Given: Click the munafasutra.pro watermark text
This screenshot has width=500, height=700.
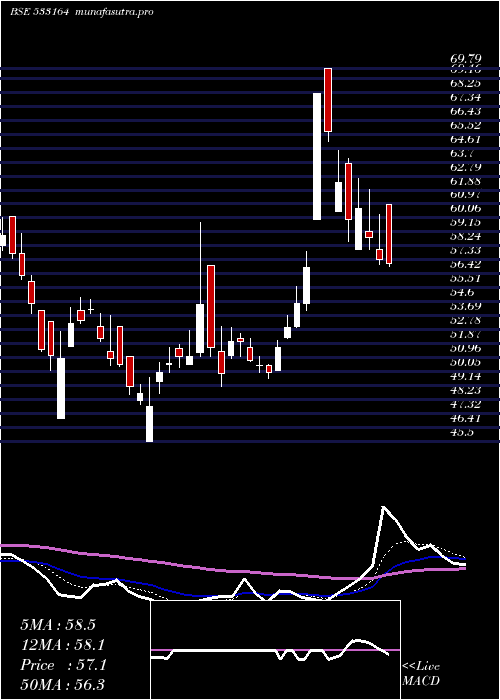Looking at the screenshot, I should [x=112, y=12].
